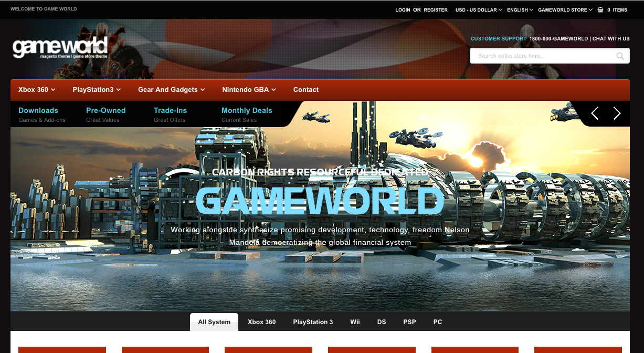Viewport: 644px width, 353px height.
Task: Expand Gear And Gadgets menu
Action: pyautogui.click(x=171, y=90)
